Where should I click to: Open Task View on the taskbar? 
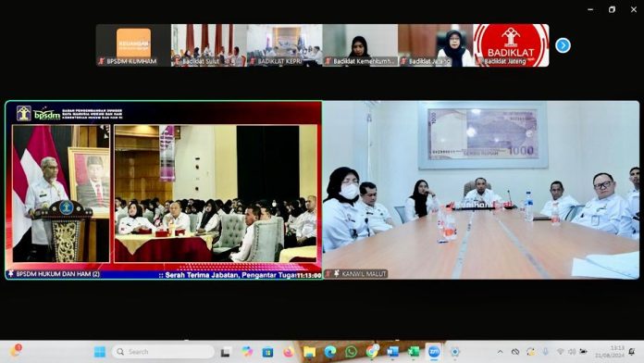pyautogui.click(x=225, y=352)
